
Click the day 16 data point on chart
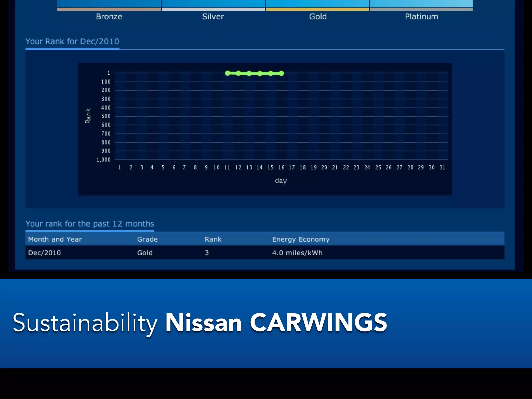pos(282,74)
